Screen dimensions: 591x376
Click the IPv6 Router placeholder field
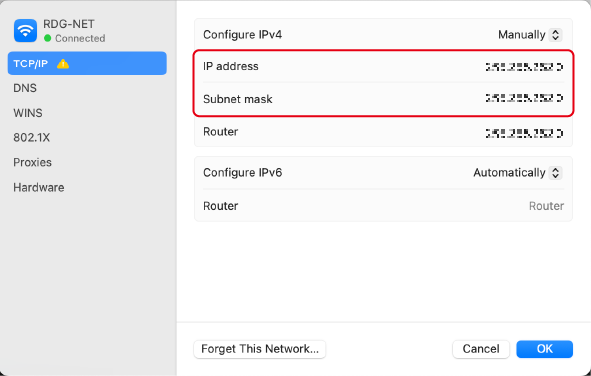pos(546,206)
